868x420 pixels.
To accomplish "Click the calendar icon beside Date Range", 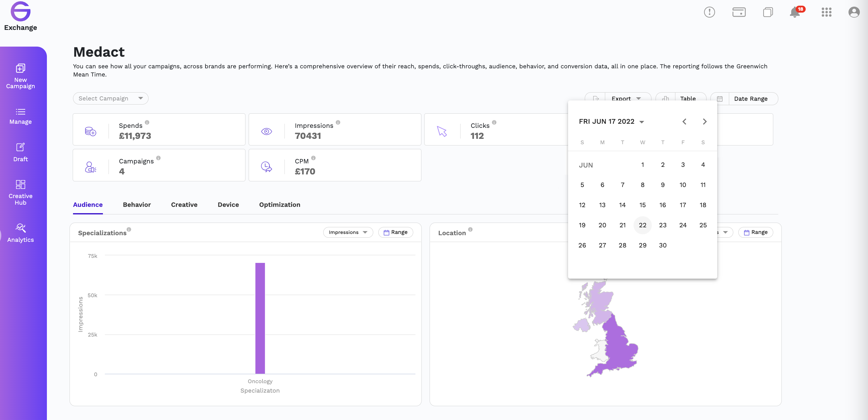I will pyautogui.click(x=719, y=99).
